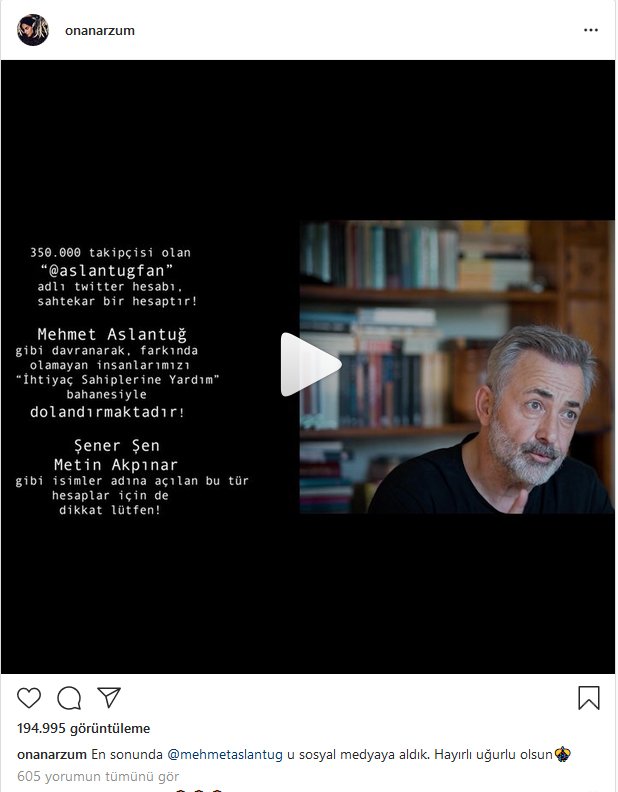View all 605 comments
This screenshot has height=792, width=618.
98,776
